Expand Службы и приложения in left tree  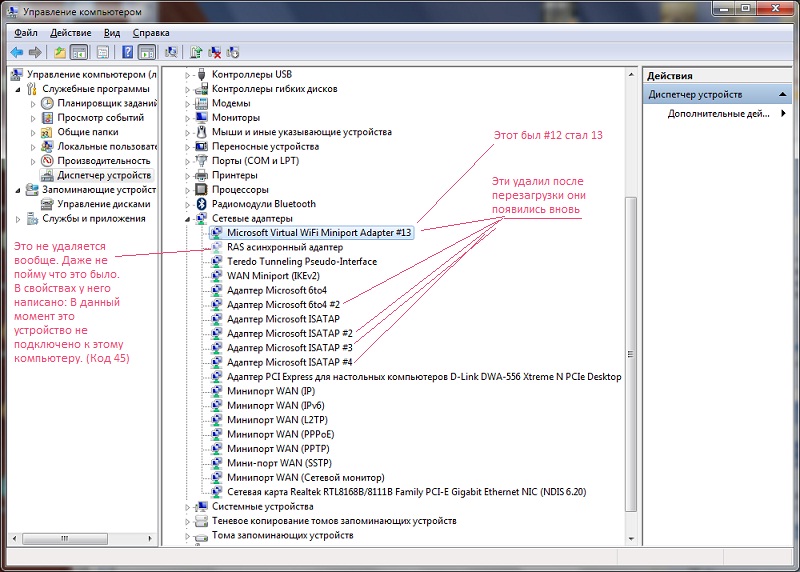[18, 218]
